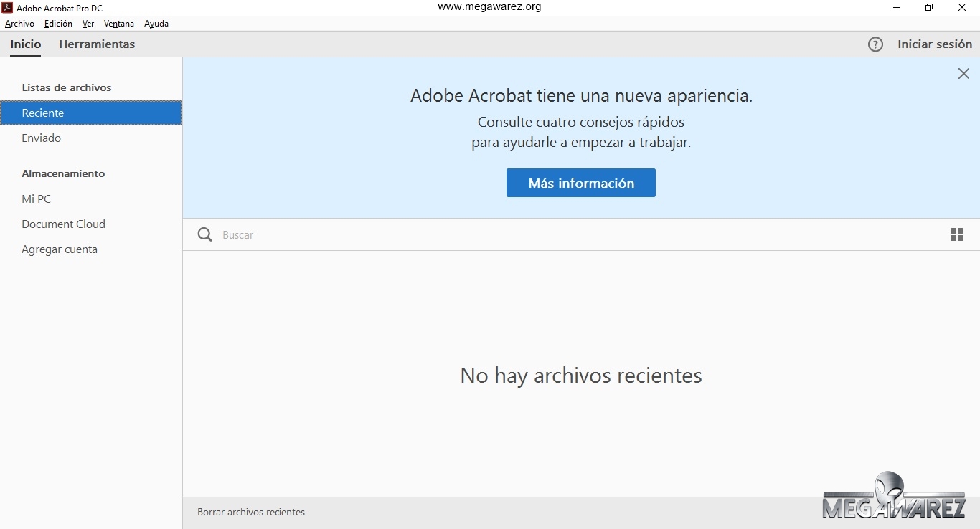Open the Ver menu
Screen dimensions: 980x529
88,24
